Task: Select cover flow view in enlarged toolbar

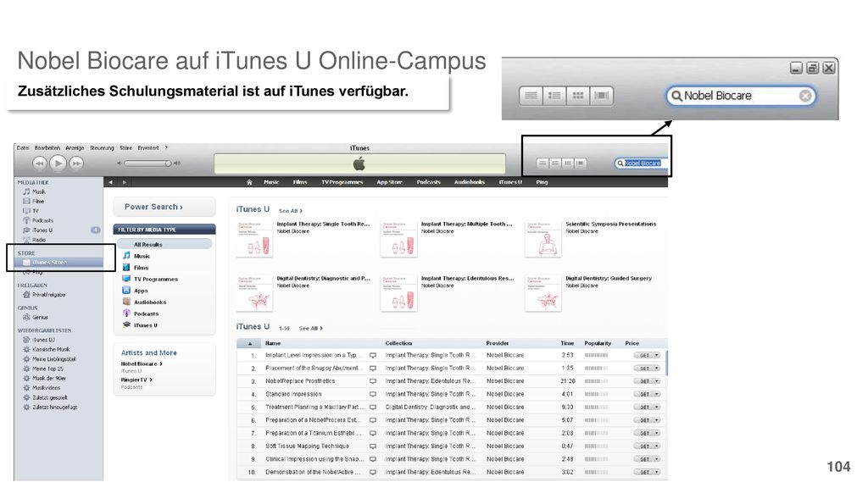Action: [x=601, y=96]
